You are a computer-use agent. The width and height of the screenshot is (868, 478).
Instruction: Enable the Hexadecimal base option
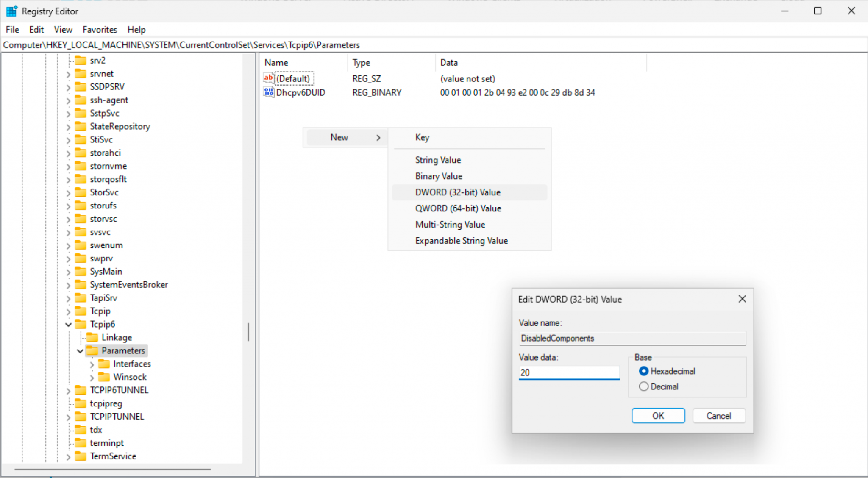[644, 371]
